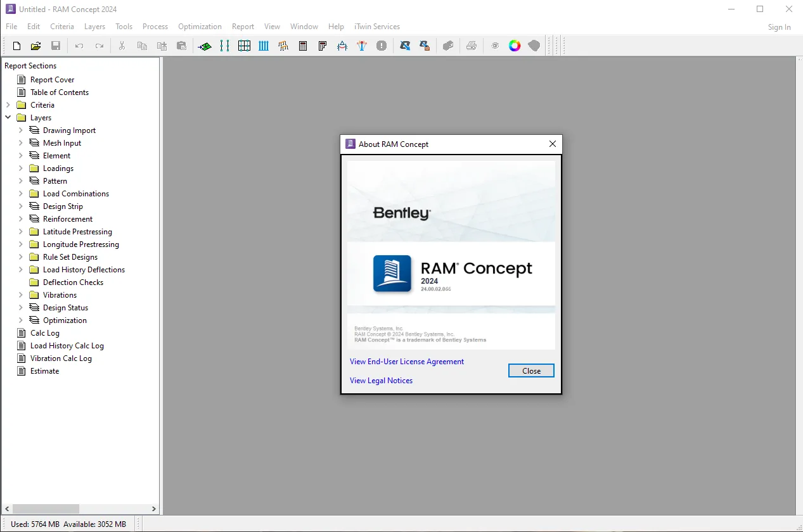Open the Process menu

[155, 27]
